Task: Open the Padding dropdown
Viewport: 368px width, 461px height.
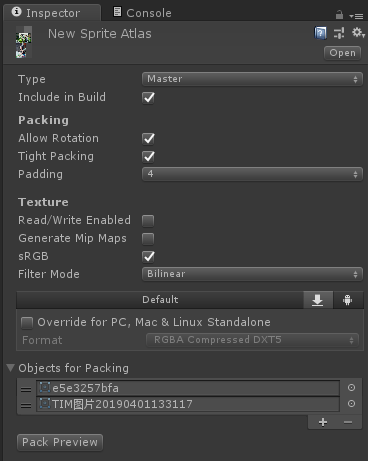Action: click(252, 174)
